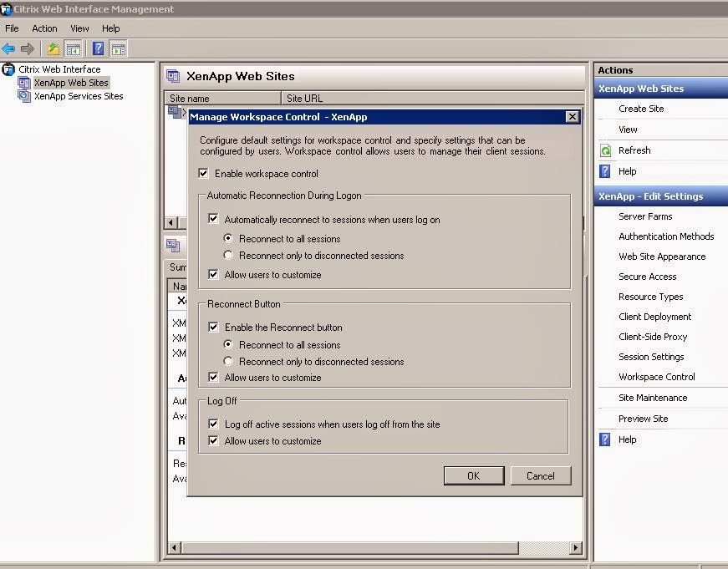
Task: Click OK in Workspace Control dialog
Action: click(474, 475)
